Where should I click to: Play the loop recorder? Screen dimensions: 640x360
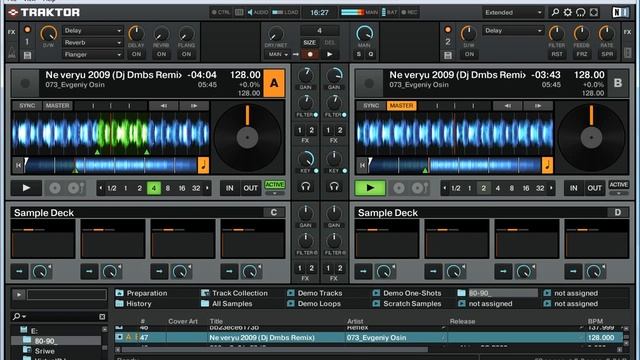[x=330, y=54]
